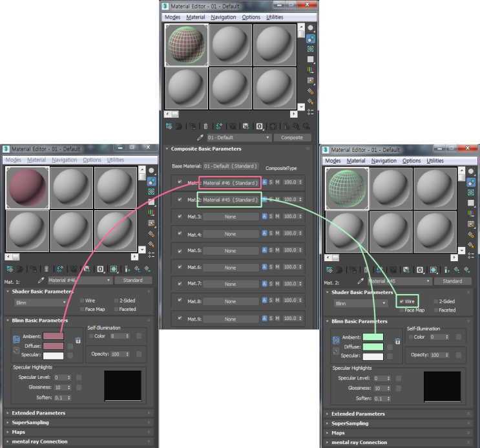
Task: Uncheck Wire checkbox in right editor
Action: pyautogui.click(x=402, y=301)
